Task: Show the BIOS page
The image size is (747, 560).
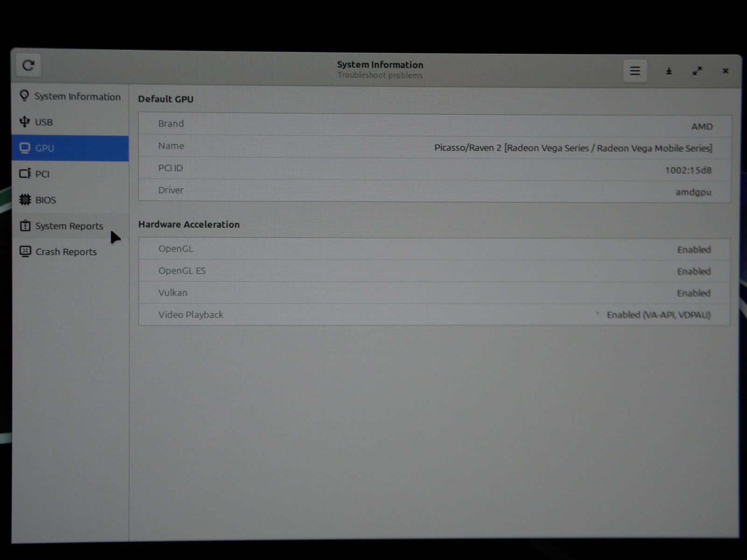Action: click(70, 200)
